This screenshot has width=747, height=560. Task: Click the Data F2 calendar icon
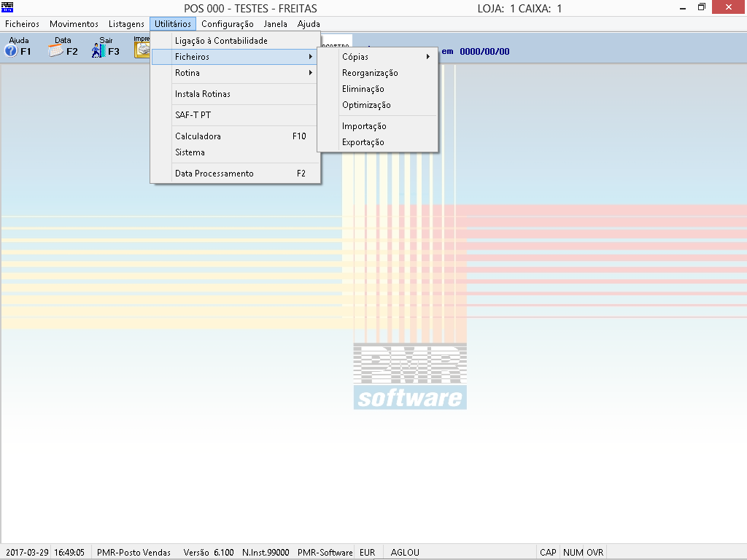click(x=56, y=50)
